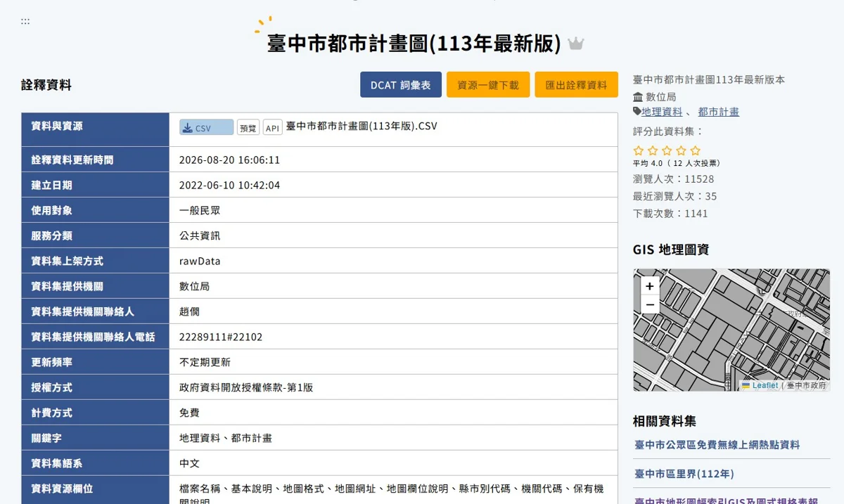This screenshot has width=844, height=504.
Task: Click the 資料集提供機關聯絡人電話 row header
Action: [95, 337]
